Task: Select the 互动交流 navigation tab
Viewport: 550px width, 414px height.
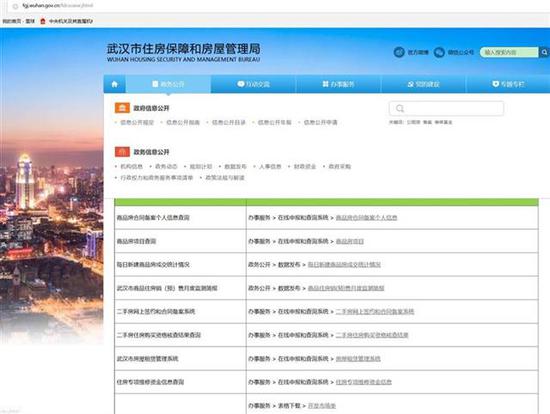Action: tap(253, 84)
